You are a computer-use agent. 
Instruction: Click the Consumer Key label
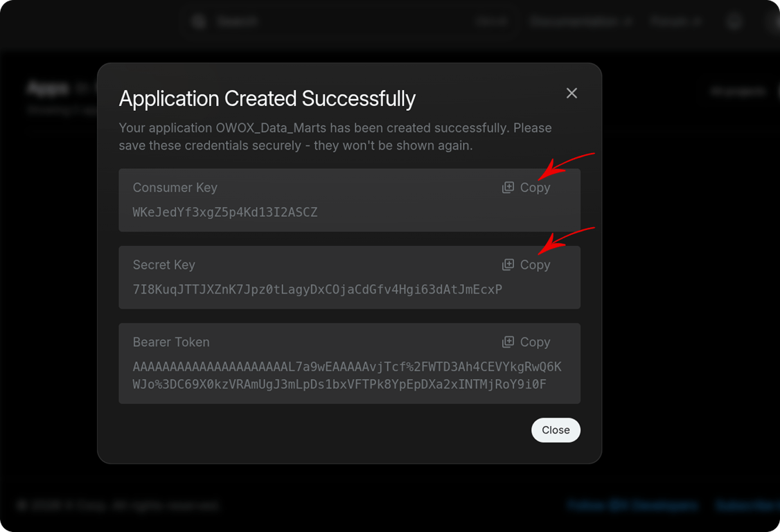click(x=175, y=188)
